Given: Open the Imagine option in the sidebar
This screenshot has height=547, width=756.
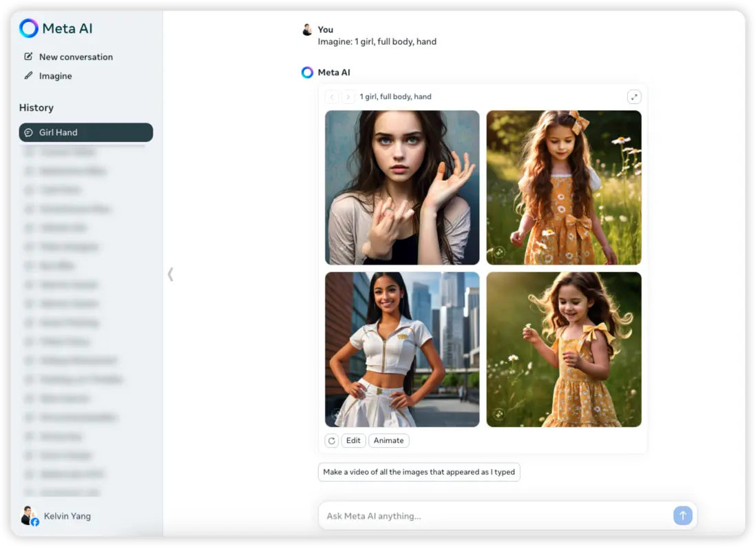Looking at the screenshot, I should 48,76.
